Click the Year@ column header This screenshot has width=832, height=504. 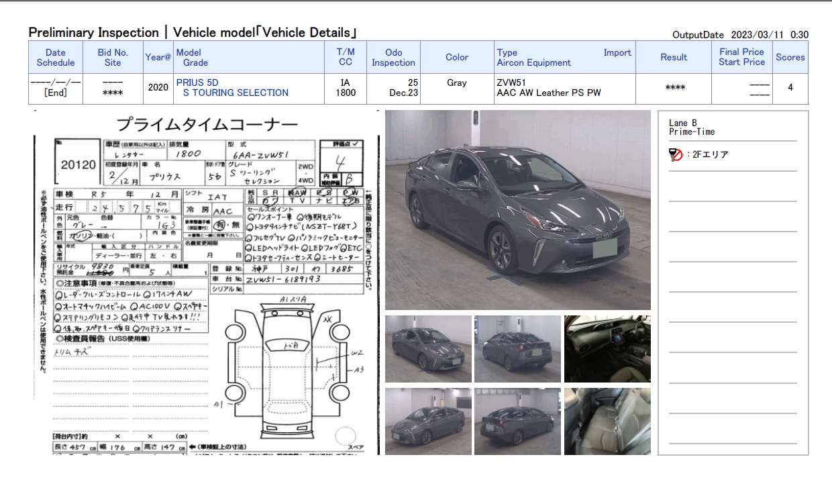coord(158,58)
